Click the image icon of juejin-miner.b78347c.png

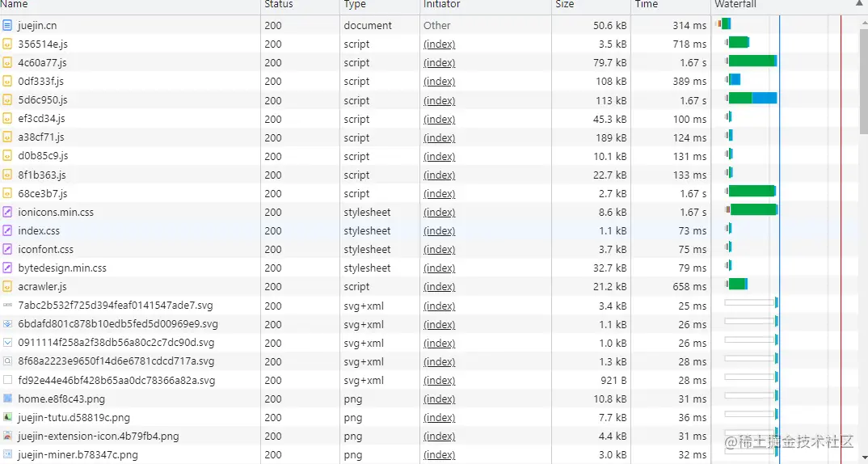click(x=7, y=455)
